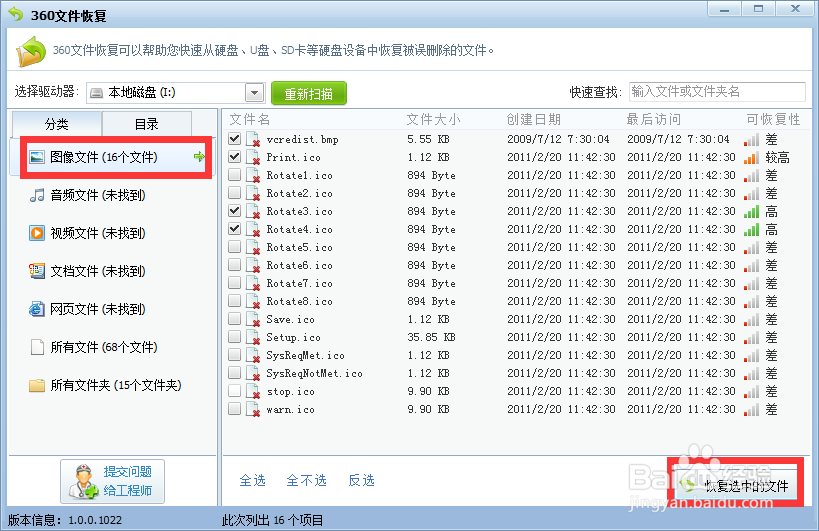Image resolution: width=819 pixels, height=531 pixels.
Task: Sort by 创建日期 column header
Action: click(533, 120)
